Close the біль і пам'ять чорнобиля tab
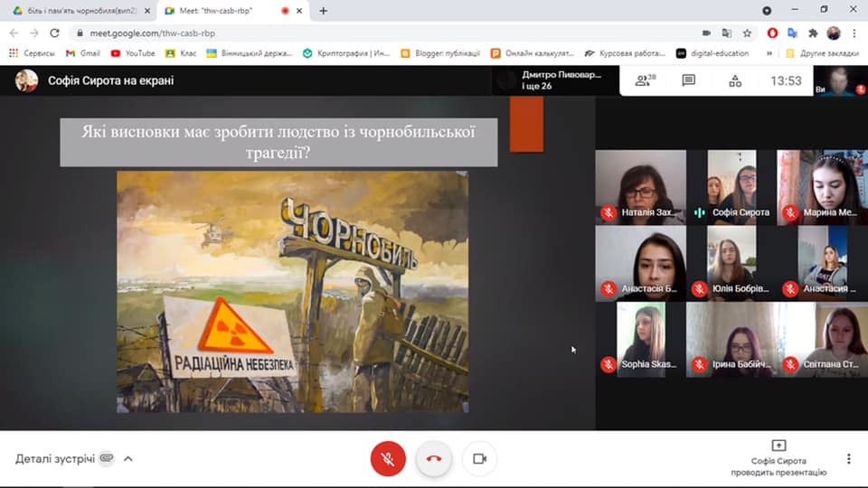 tap(147, 11)
